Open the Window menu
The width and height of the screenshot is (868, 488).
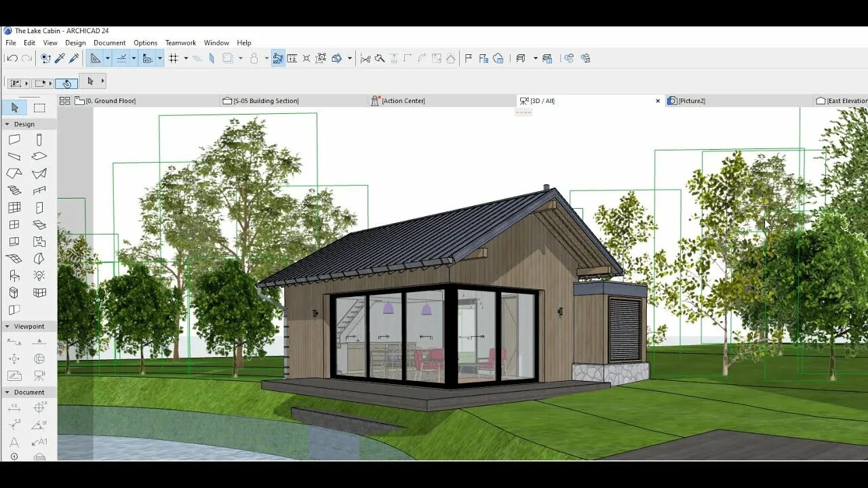click(216, 43)
